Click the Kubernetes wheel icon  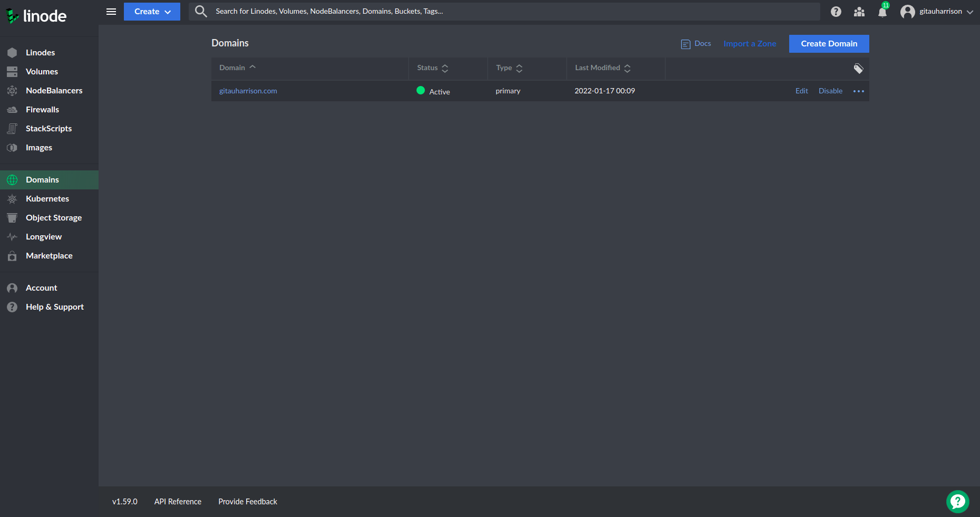pos(12,199)
